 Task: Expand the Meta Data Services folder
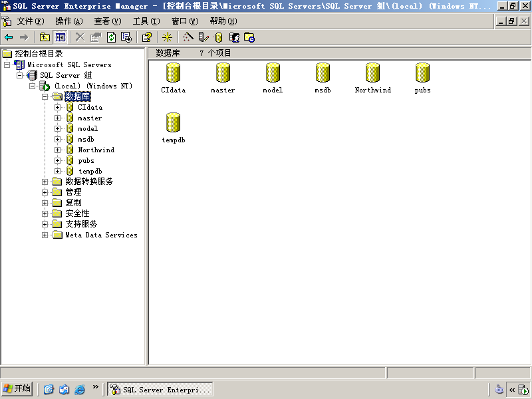point(45,235)
